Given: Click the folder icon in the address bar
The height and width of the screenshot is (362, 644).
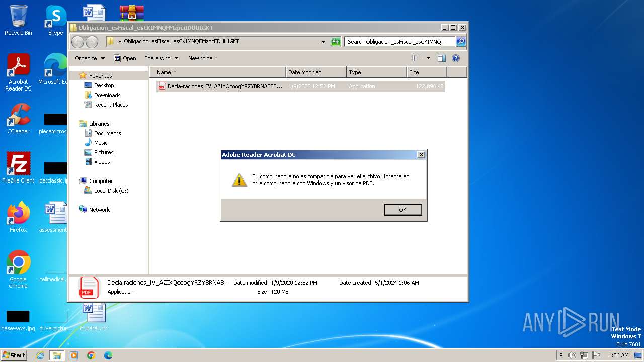Looking at the screenshot, I should point(110,42).
